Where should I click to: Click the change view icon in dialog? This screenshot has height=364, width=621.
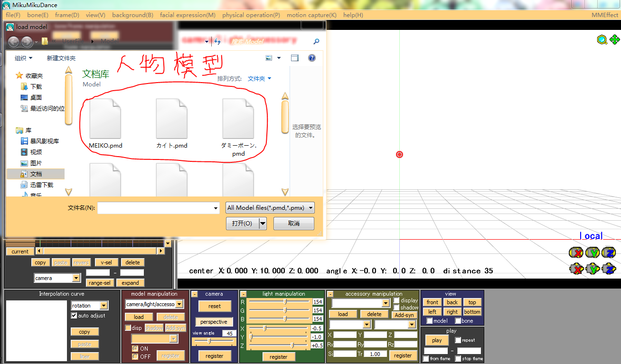(269, 58)
